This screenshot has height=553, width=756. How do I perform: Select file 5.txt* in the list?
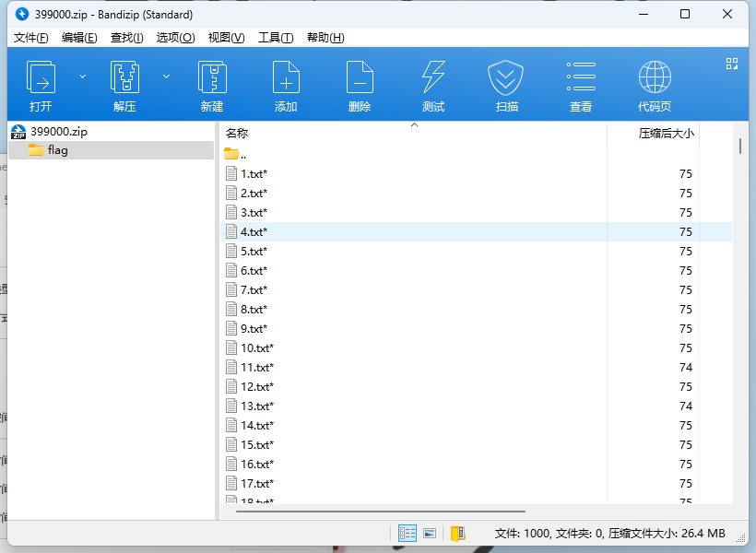click(476, 252)
